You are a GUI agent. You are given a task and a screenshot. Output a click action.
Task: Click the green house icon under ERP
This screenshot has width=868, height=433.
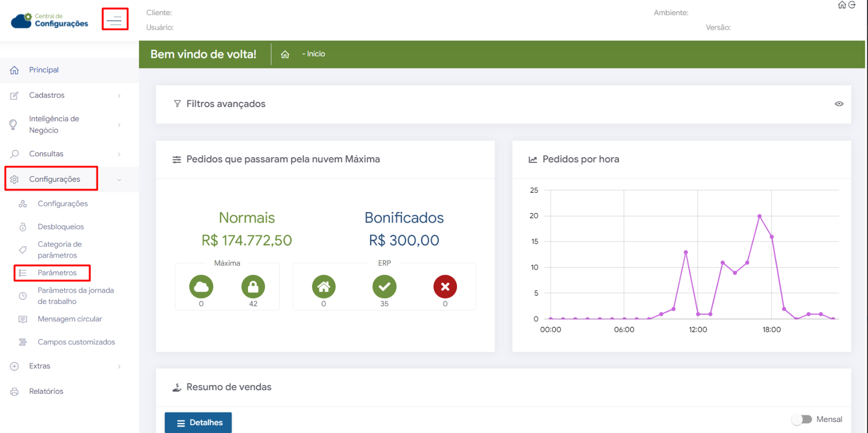(x=324, y=287)
